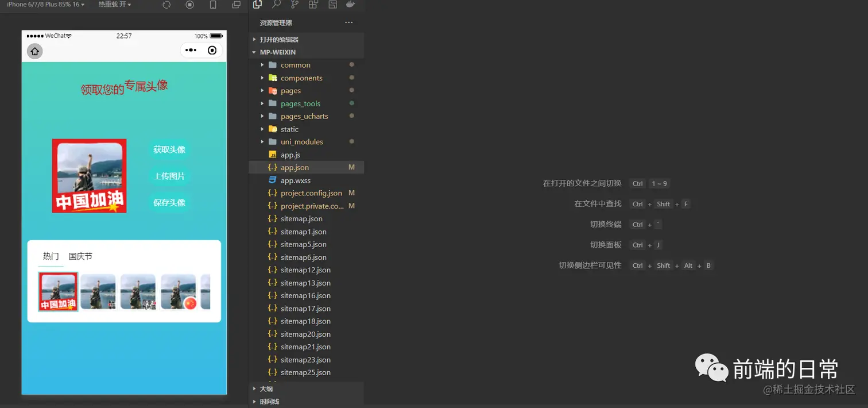The image size is (868, 408).
Task: Click the home button in mini program
Action: coord(35,51)
